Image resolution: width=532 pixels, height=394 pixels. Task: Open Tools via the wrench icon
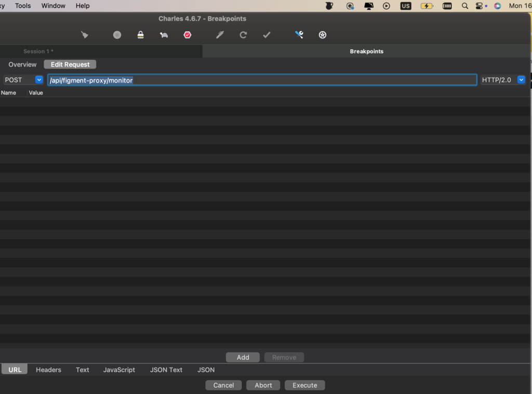(299, 35)
